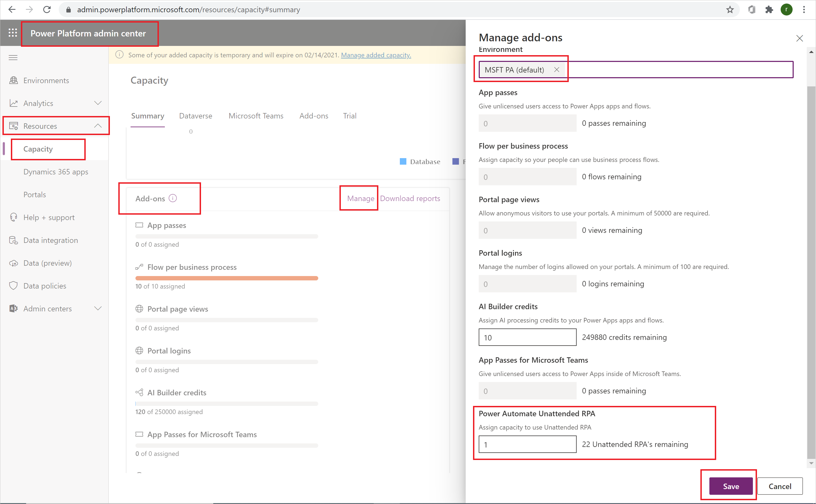Viewport: 816px width, 504px height.
Task: Switch to the Add-ons tab
Action: click(x=314, y=115)
